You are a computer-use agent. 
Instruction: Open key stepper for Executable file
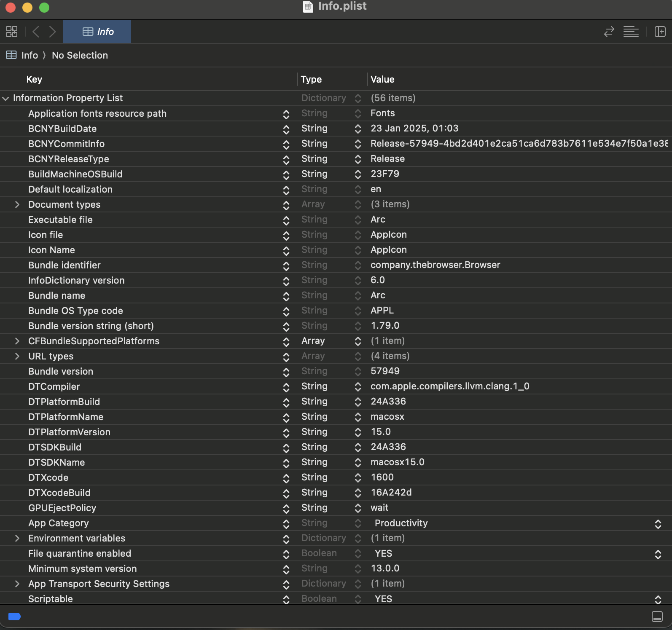click(286, 220)
